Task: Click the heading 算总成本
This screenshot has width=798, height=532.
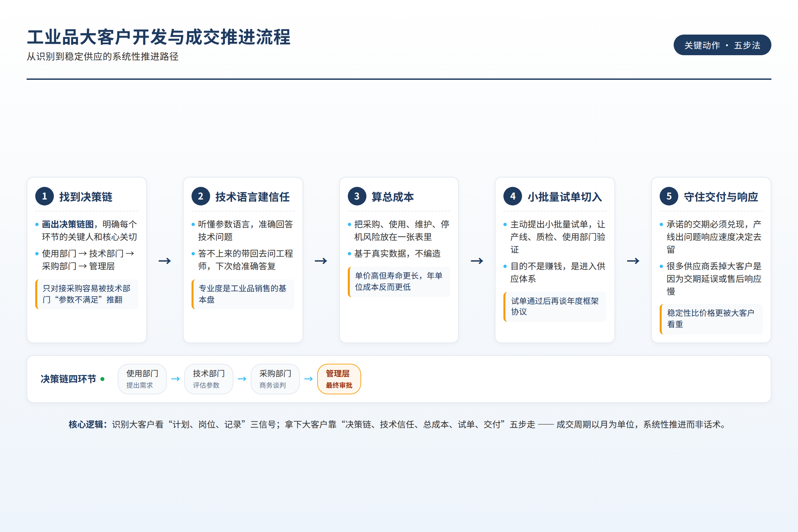Action: tap(393, 197)
